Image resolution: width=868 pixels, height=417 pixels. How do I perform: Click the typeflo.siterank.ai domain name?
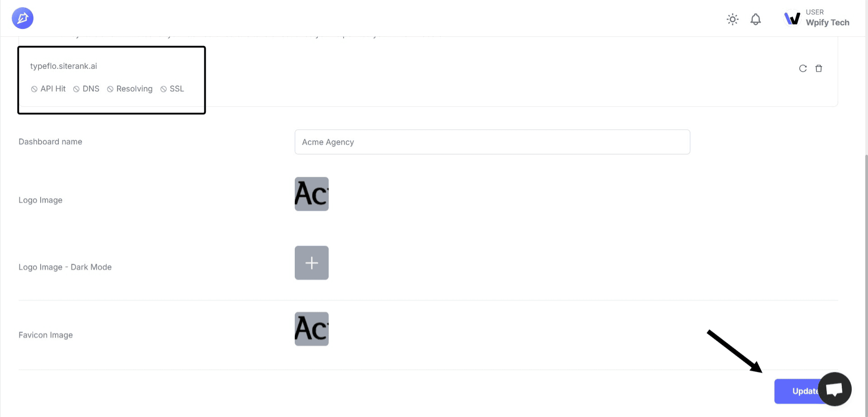63,66
